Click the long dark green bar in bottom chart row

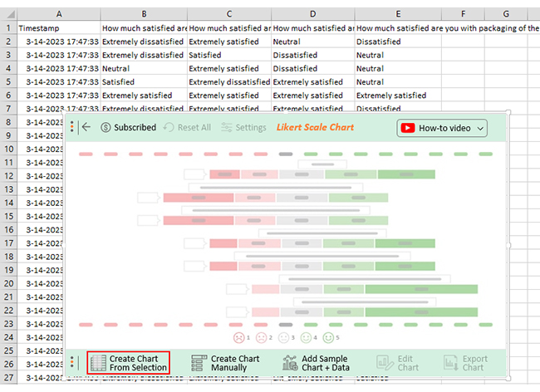[x=421, y=312]
